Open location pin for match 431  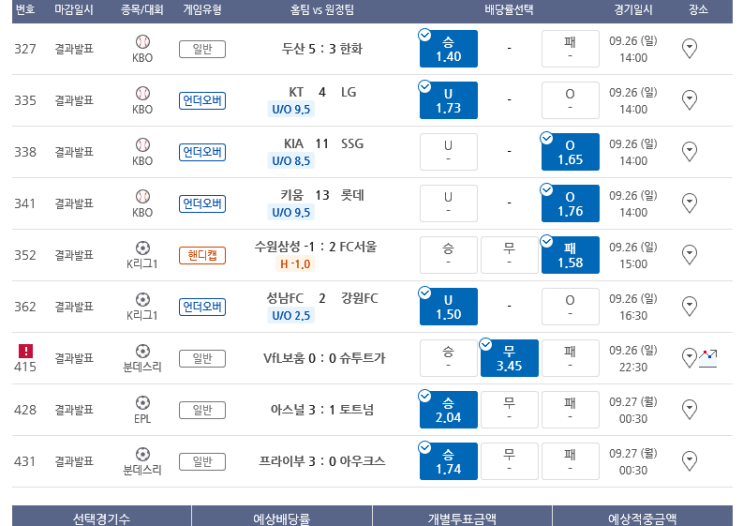click(689, 462)
